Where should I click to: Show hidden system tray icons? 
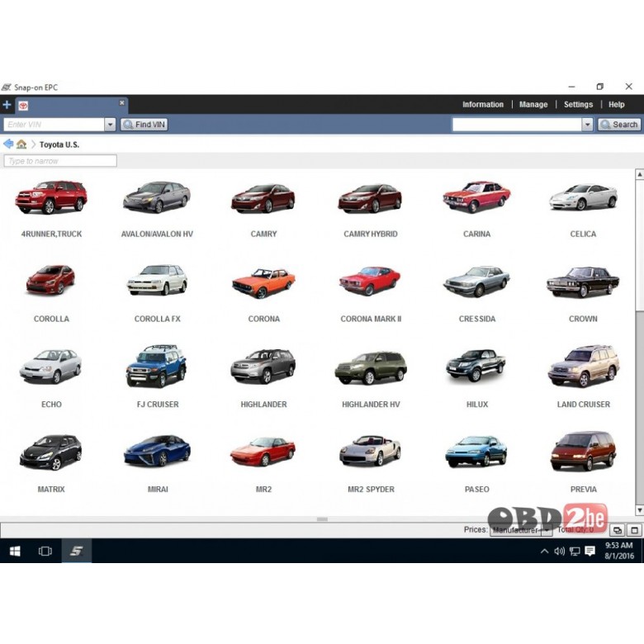click(x=544, y=552)
